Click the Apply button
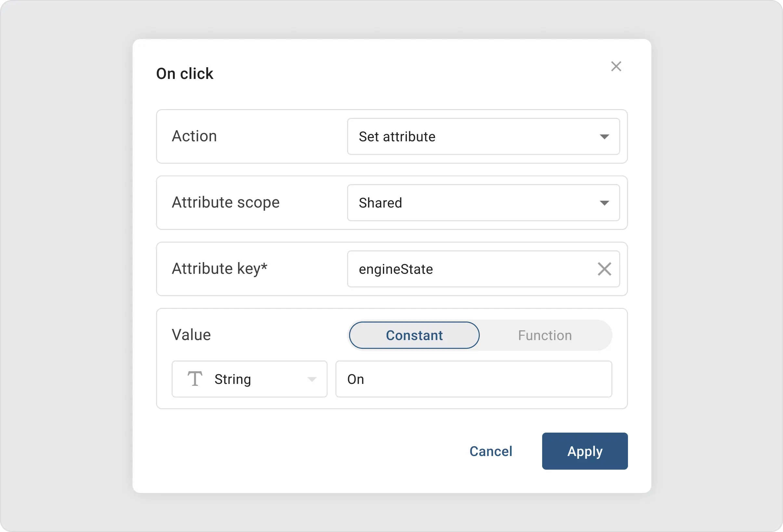Viewport: 783px width, 532px height. (584, 451)
